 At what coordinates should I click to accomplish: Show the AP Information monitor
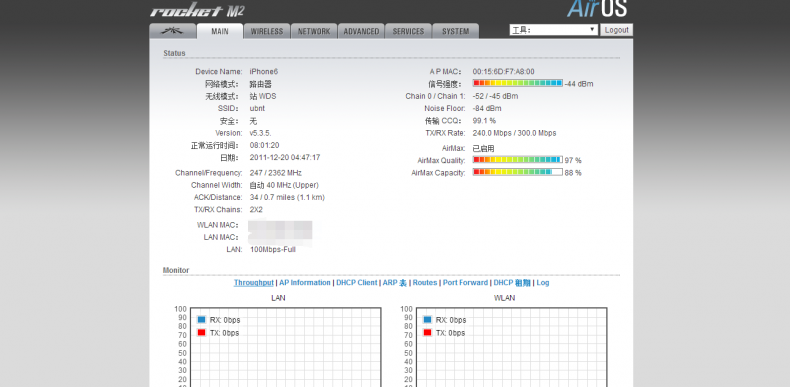[x=305, y=283]
